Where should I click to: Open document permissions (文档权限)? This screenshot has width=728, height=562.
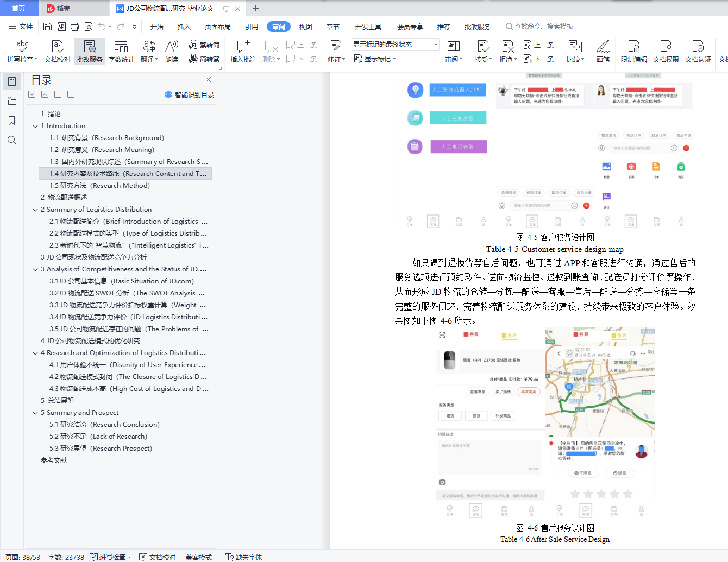point(666,52)
